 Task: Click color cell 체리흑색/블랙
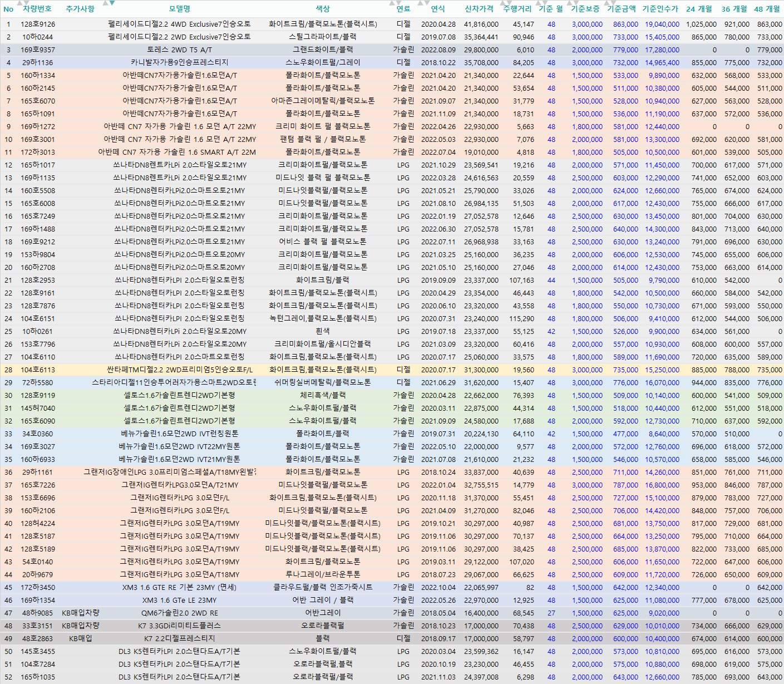pyautogui.click(x=323, y=396)
